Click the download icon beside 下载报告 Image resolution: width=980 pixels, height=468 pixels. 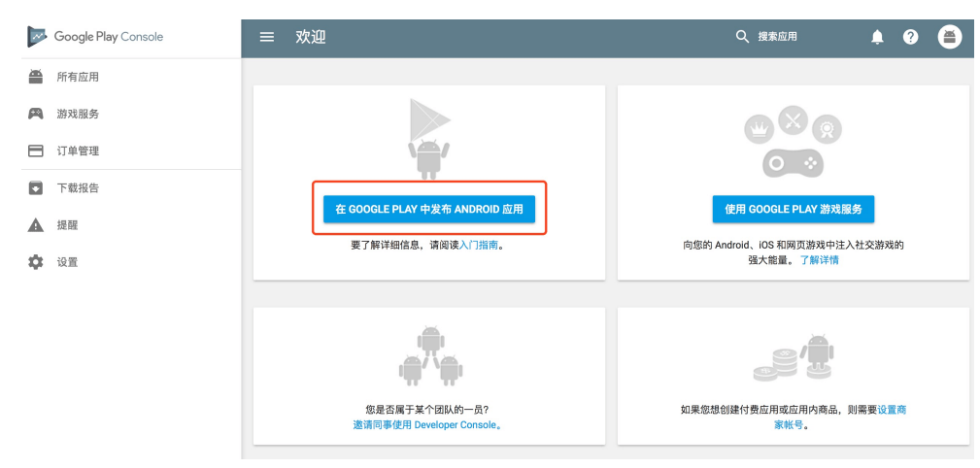pyautogui.click(x=36, y=187)
